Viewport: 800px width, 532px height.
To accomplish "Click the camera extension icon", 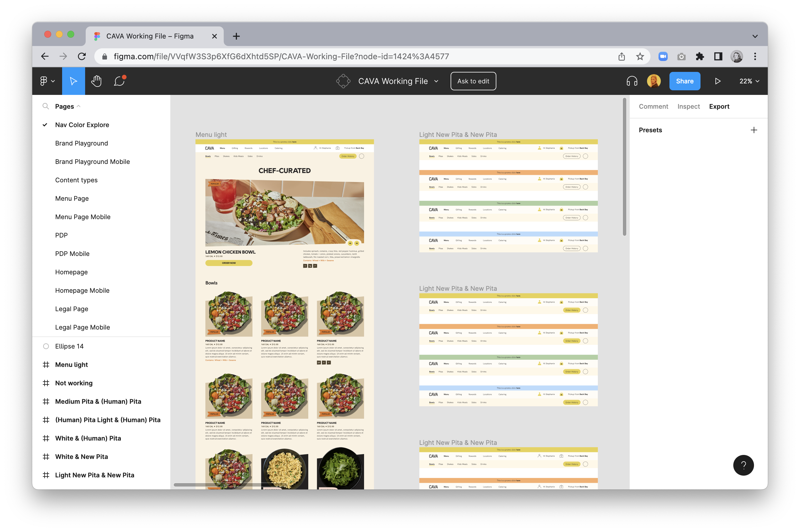I will (x=681, y=56).
